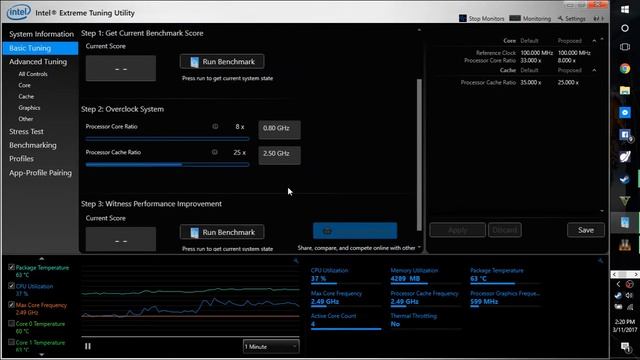Image resolution: width=640 pixels, height=360 pixels.
Task: Click scroll-down arrow of proposed settings panel
Action: point(602,211)
